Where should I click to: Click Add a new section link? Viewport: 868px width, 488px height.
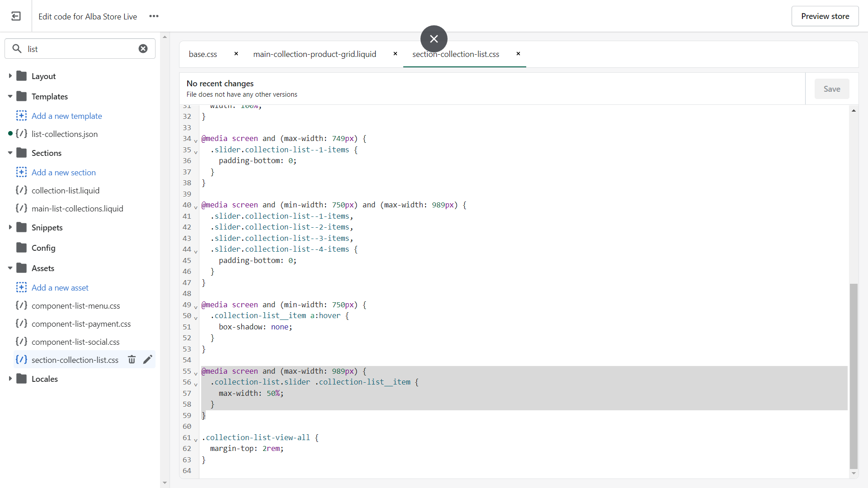tap(63, 173)
